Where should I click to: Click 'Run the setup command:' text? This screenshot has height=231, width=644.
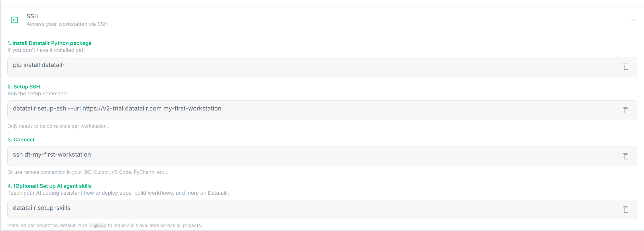coord(38,94)
